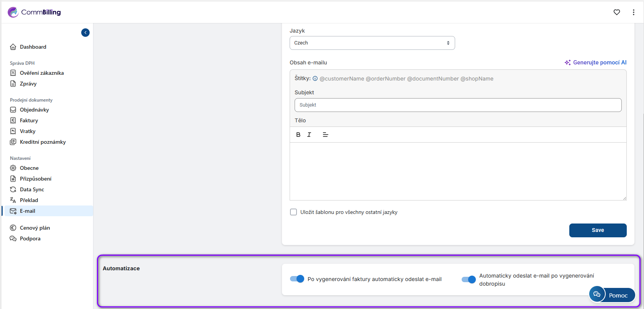
Task: Check 'Uložit šablonu pro všechny ostatní jazyky'
Action: coord(293,212)
